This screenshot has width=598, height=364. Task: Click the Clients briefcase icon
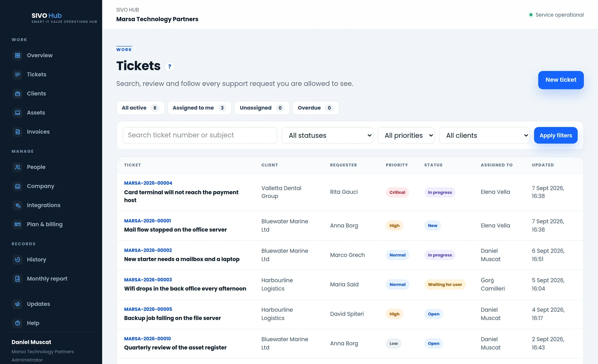click(x=18, y=94)
